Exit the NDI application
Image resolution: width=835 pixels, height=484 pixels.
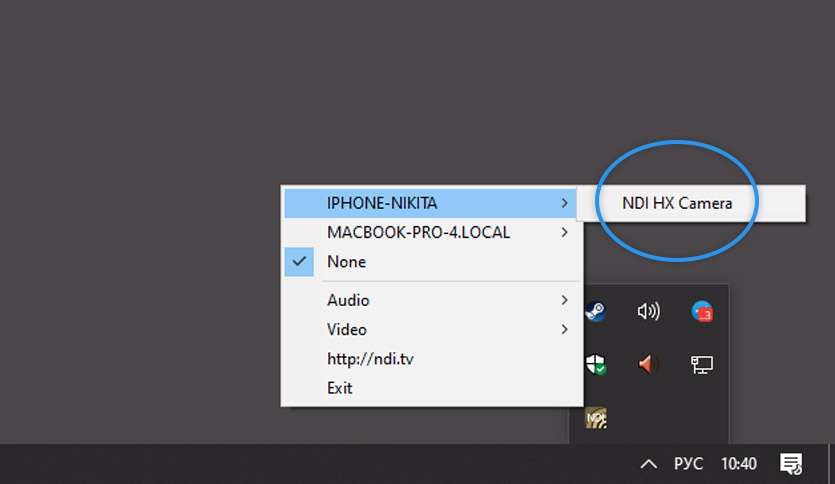pos(430,388)
